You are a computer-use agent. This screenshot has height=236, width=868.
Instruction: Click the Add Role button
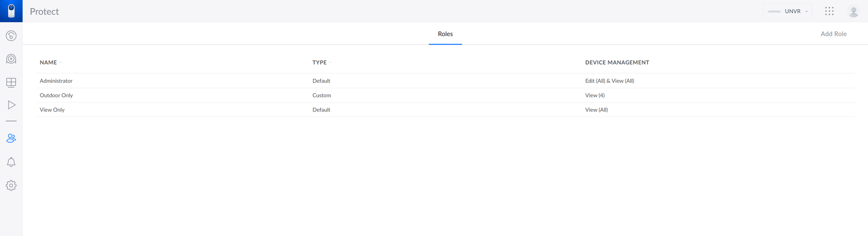point(833,34)
